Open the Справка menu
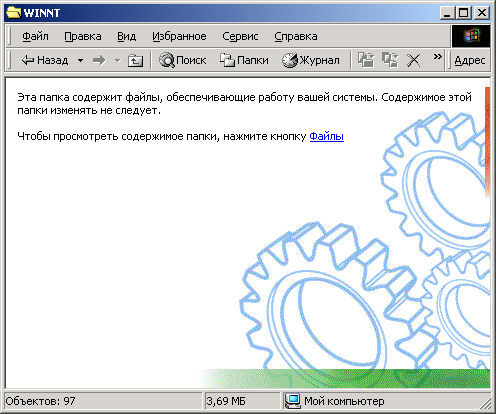The height and width of the screenshot is (414, 496). [296, 36]
